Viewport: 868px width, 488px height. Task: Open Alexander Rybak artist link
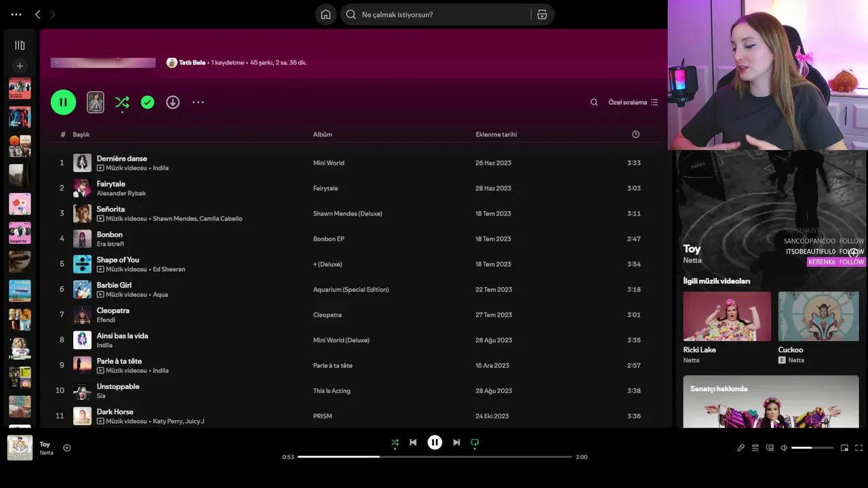[x=121, y=193]
